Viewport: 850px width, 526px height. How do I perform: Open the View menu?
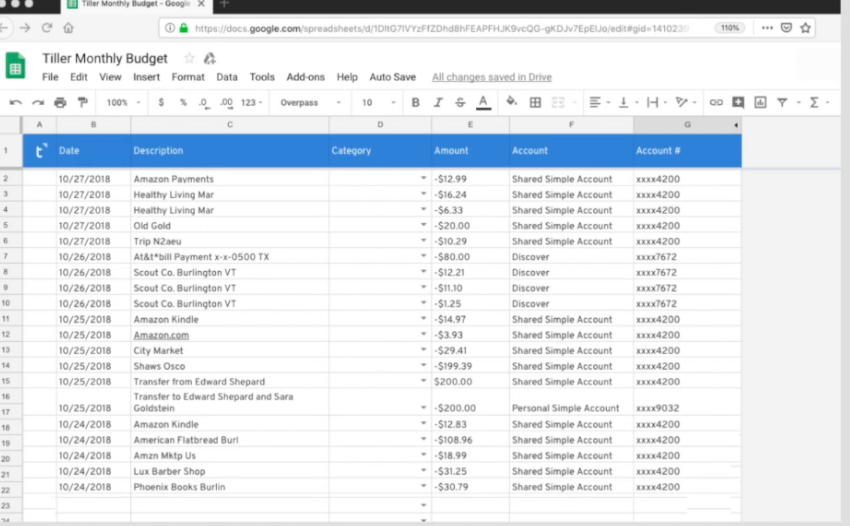tap(110, 77)
